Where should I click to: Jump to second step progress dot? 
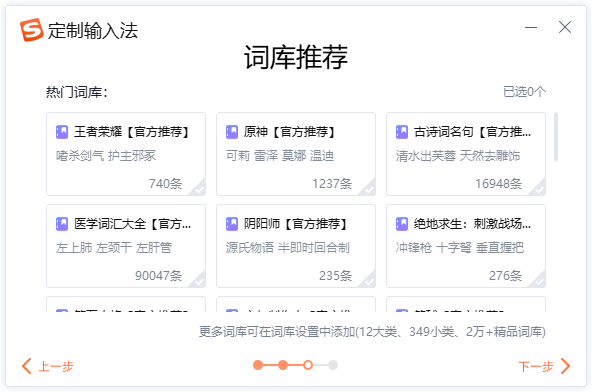283,365
